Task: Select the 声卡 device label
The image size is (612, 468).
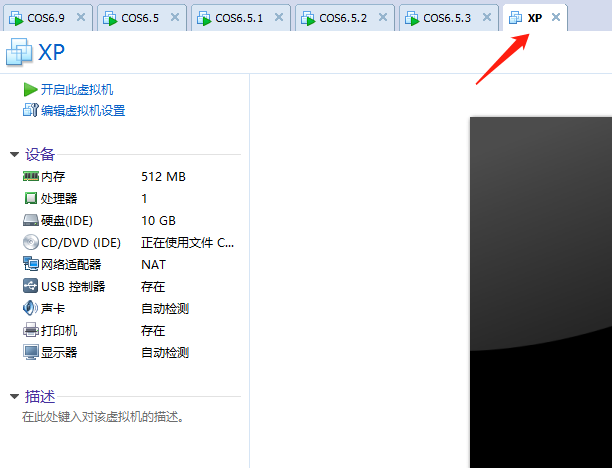Action: (x=53, y=309)
